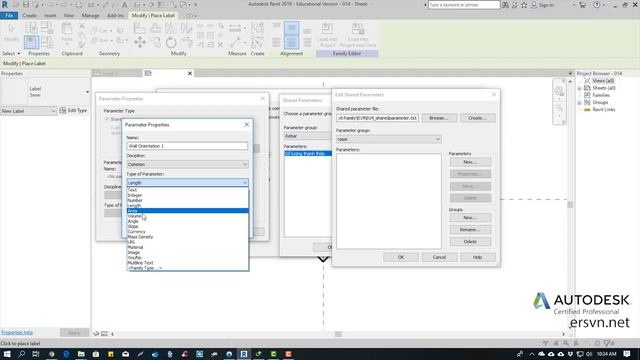Click the Align tool in Modify panel

pos(140,28)
